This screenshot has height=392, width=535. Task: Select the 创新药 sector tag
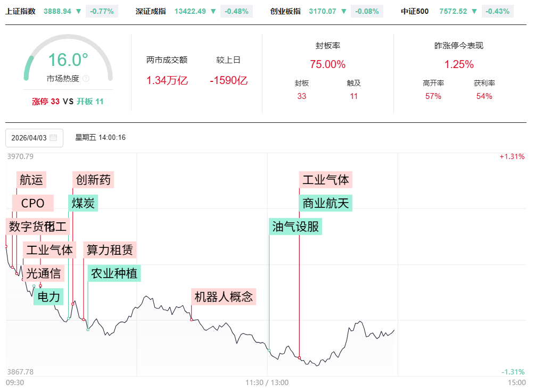(x=93, y=180)
